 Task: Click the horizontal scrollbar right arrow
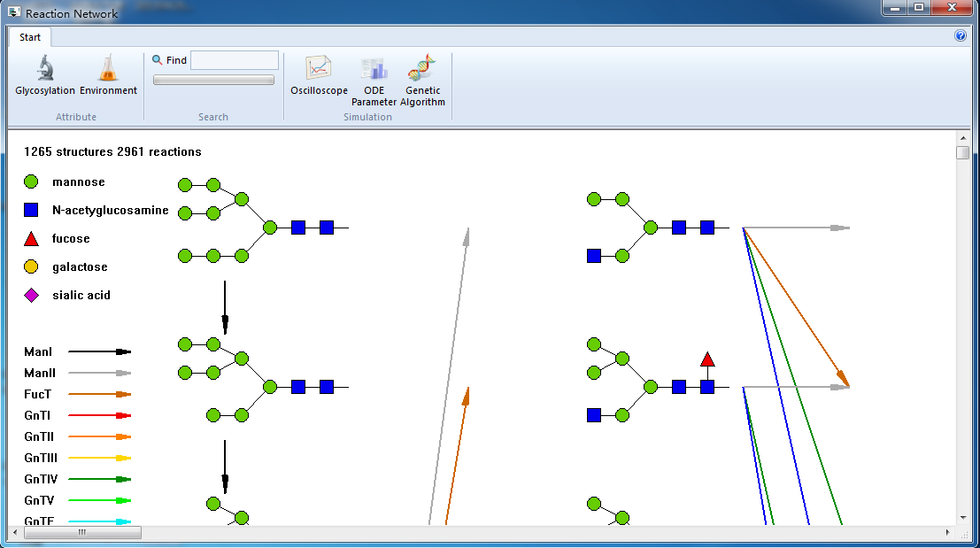pyautogui.click(x=947, y=532)
